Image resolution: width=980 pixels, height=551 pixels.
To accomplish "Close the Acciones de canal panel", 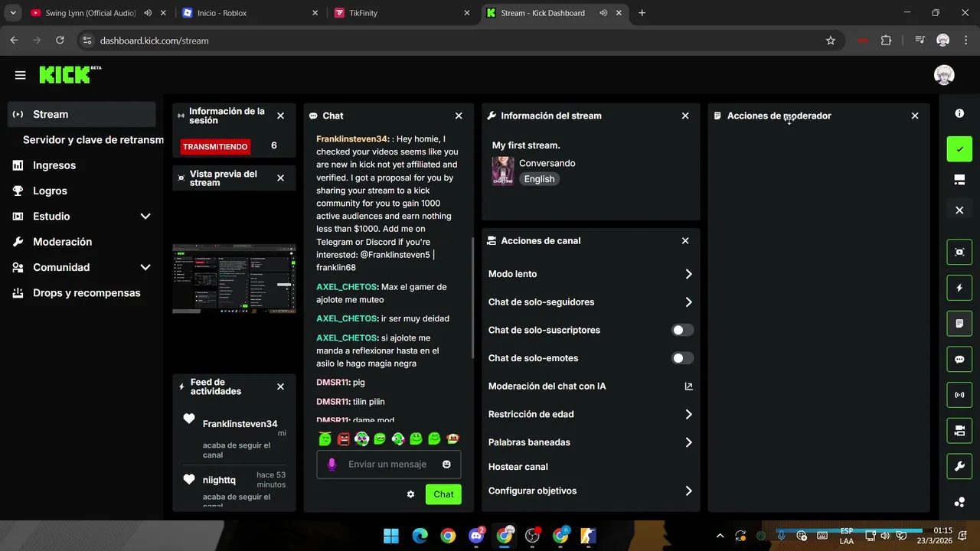I will point(685,240).
